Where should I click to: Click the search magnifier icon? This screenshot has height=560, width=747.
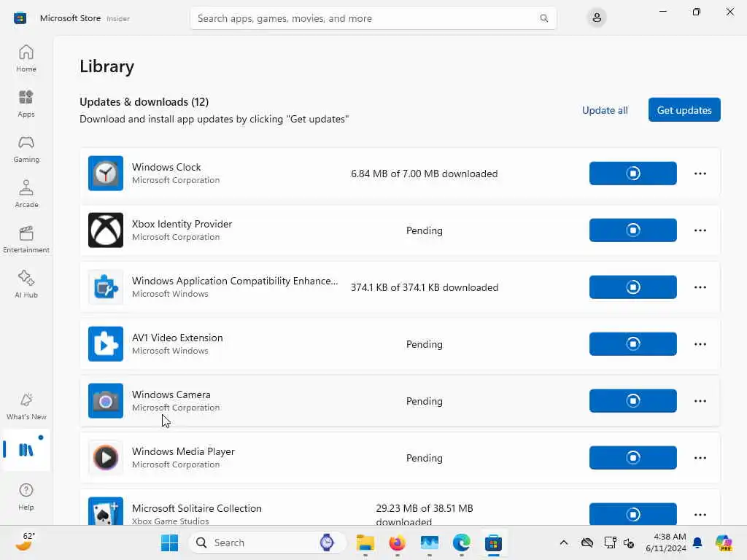(x=543, y=18)
